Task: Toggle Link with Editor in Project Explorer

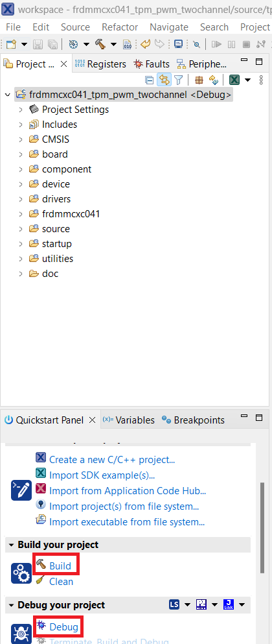Action: (x=164, y=80)
